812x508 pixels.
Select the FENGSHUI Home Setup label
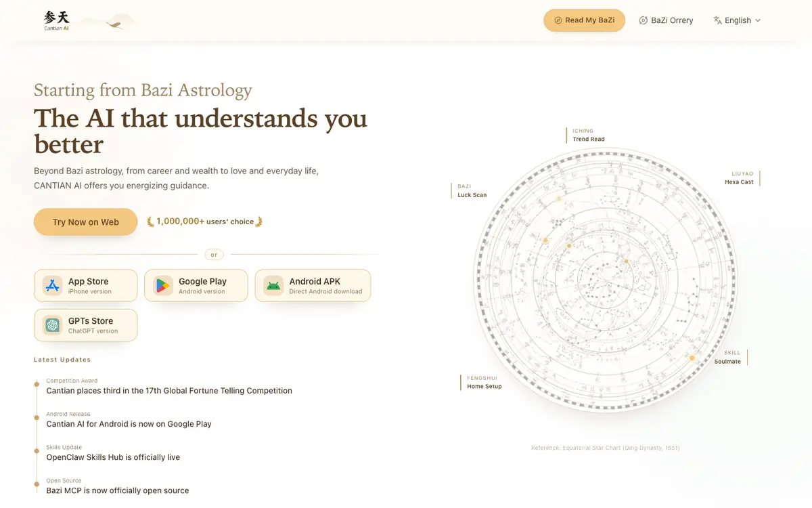(482, 382)
